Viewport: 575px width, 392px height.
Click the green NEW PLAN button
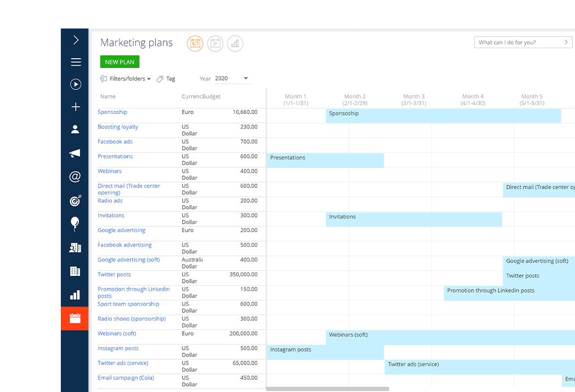coord(119,62)
